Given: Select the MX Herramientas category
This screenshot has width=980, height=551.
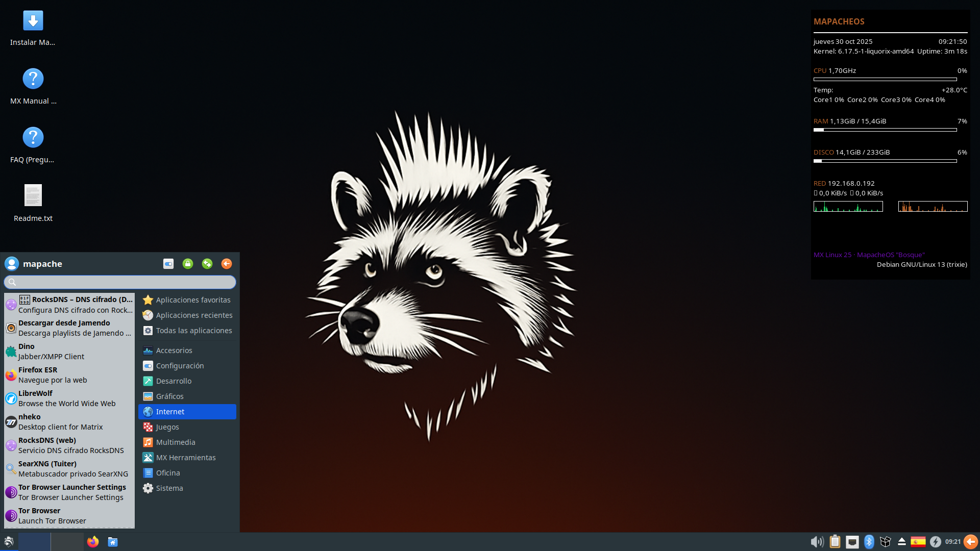Looking at the screenshot, I should pos(186,458).
